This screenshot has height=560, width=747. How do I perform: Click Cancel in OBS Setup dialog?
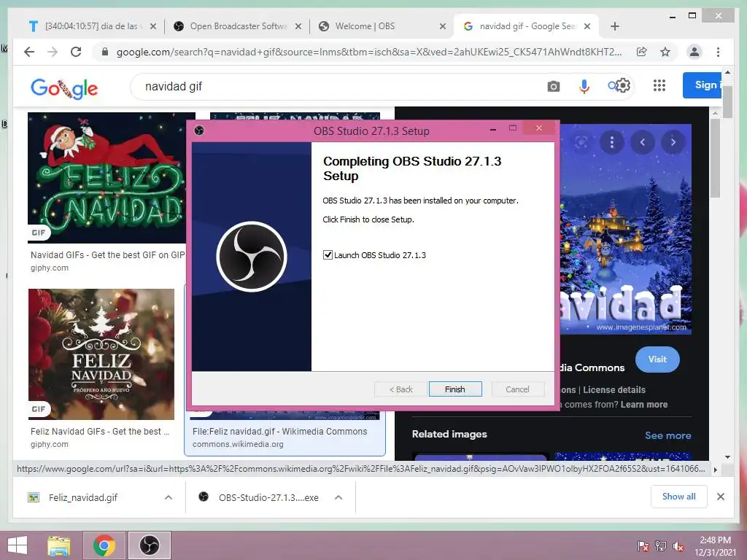pyautogui.click(x=517, y=389)
